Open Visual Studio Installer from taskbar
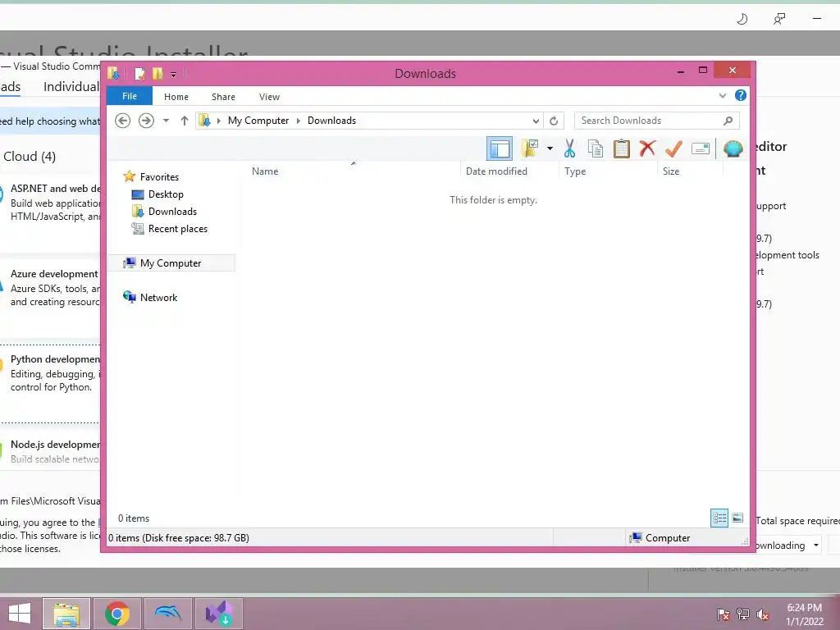This screenshot has width=840, height=630. click(219, 613)
